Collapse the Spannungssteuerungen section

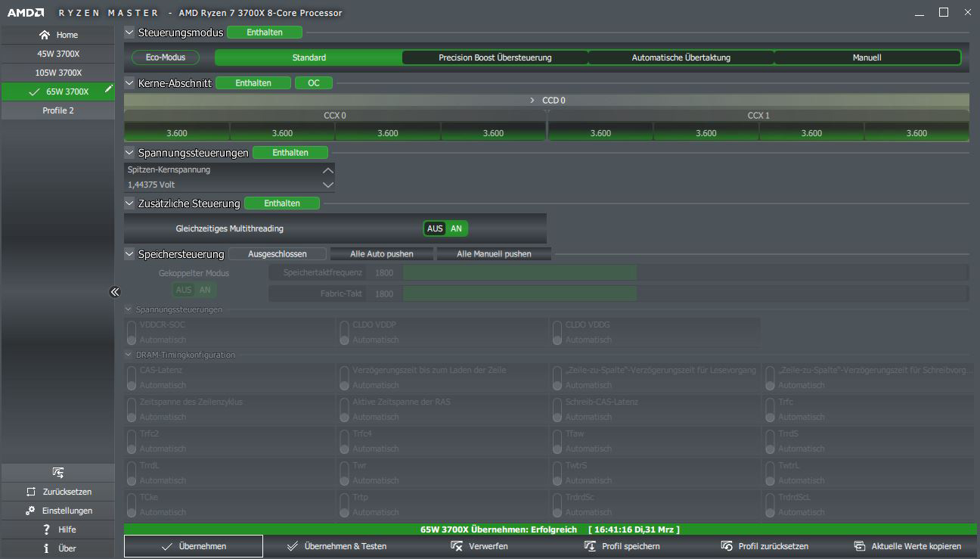[x=129, y=153]
